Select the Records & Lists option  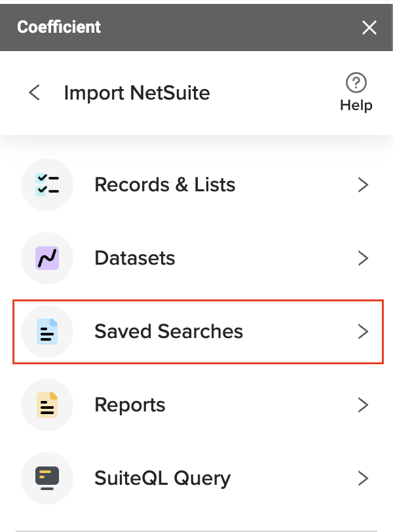pyautogui.click(x=196, y=185)
